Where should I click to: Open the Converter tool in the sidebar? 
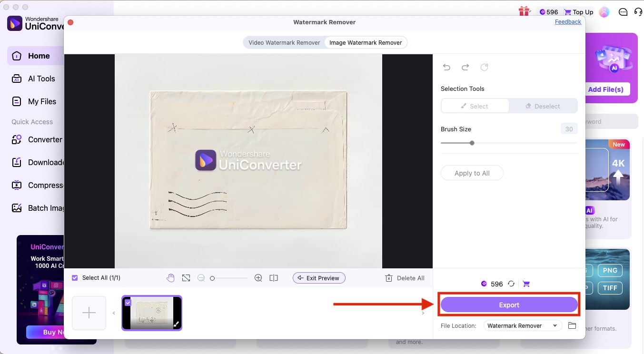click(x=45, y=139)
